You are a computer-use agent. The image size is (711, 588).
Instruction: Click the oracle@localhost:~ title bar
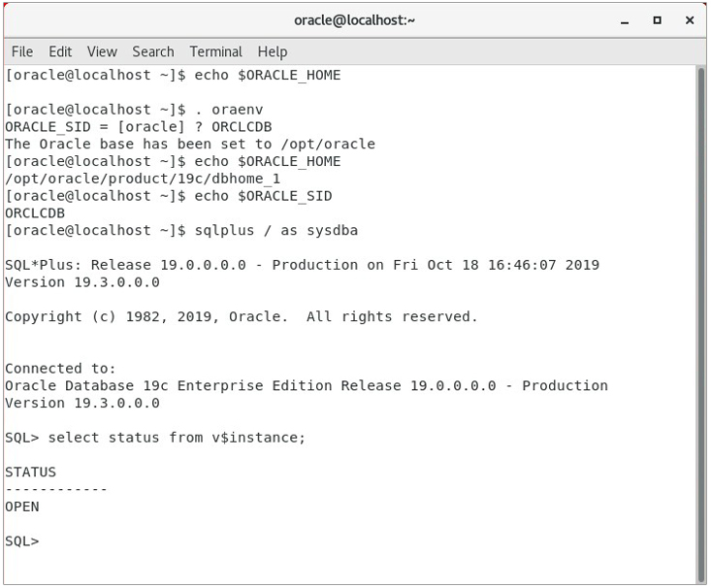click(x=355, y=20)
